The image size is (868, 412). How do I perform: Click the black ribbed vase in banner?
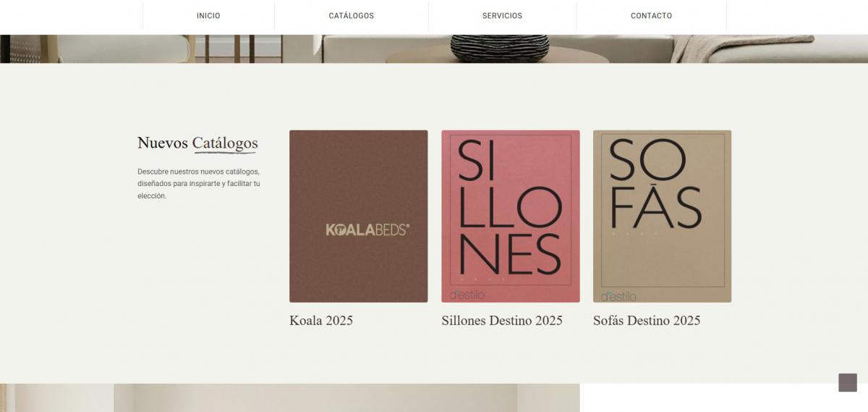pyautogui.click(x=500, y=48)
